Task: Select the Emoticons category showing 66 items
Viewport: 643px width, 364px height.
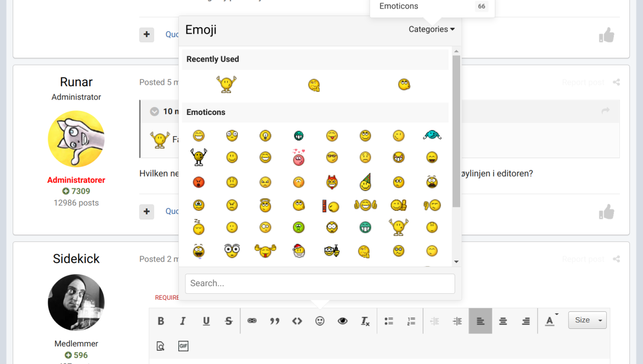Action: 431,6
